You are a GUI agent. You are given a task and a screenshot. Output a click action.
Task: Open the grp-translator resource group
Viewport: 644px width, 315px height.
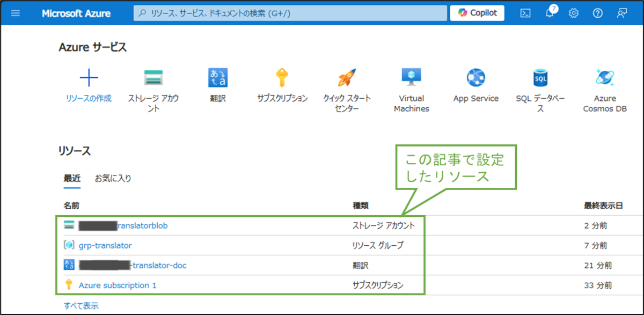coord(105,245)
